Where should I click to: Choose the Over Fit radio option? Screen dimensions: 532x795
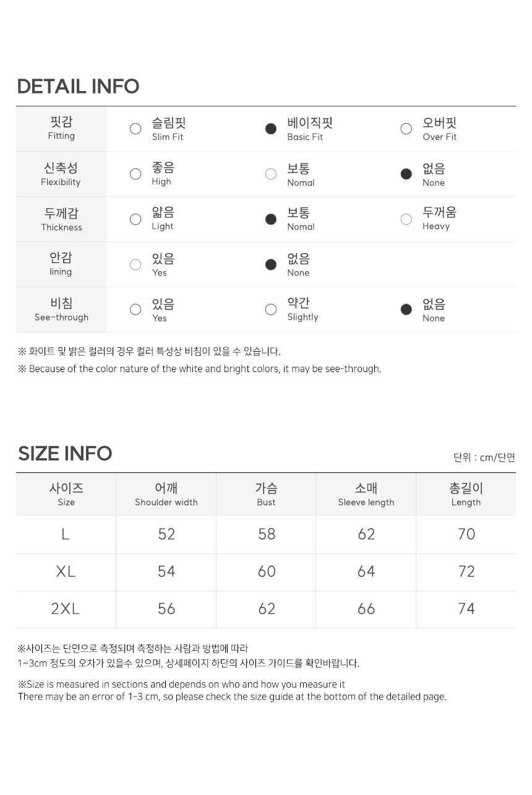406,129
